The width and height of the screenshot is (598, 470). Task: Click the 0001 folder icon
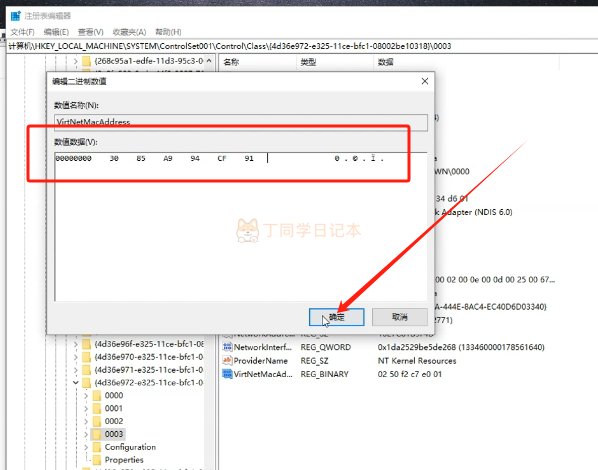coord(97,409)
